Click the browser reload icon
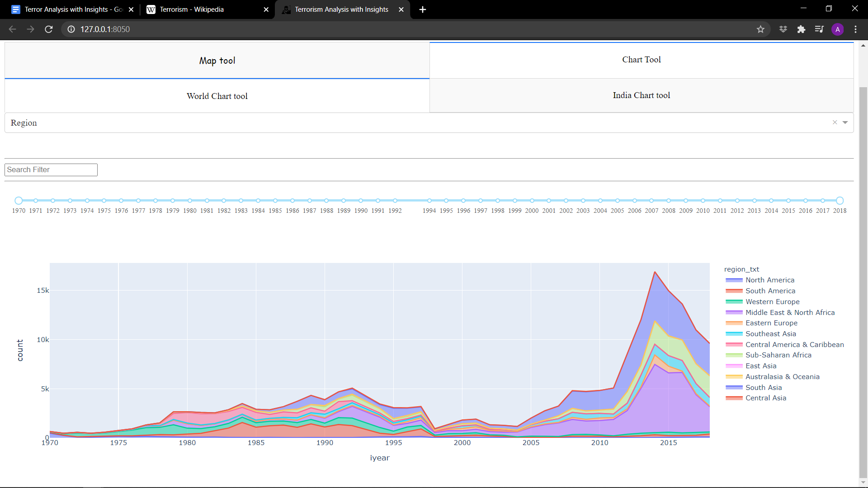 coord(49,29)
